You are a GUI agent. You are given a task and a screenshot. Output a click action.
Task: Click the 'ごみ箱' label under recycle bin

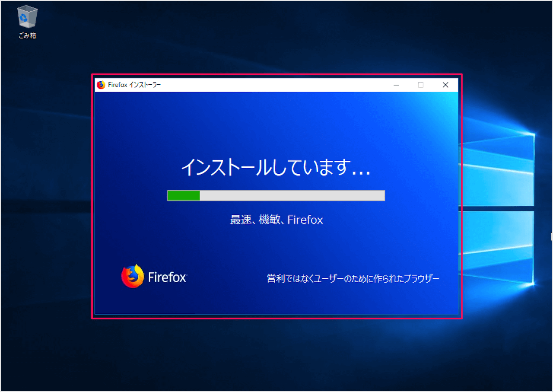(x=27, y=36)
